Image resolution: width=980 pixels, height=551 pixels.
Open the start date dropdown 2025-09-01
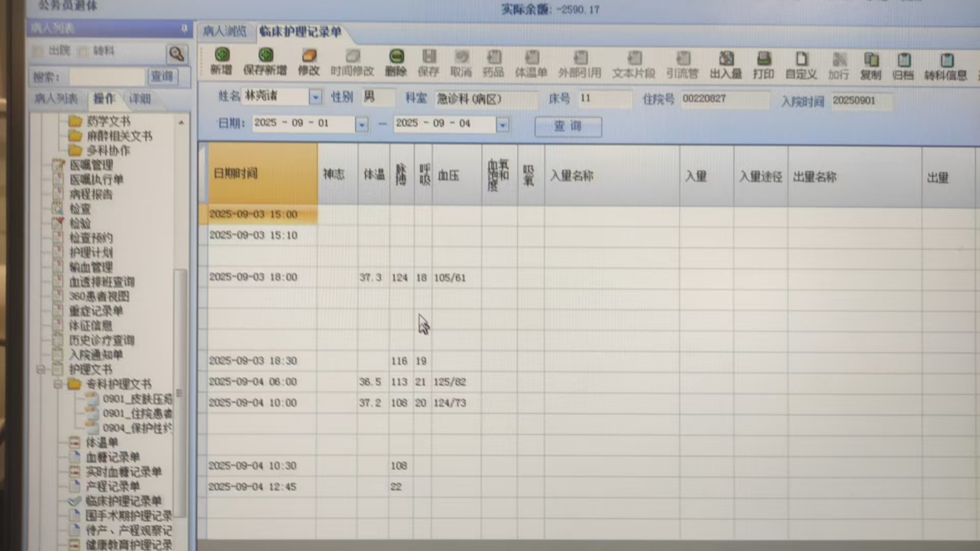tap(361, 124)
